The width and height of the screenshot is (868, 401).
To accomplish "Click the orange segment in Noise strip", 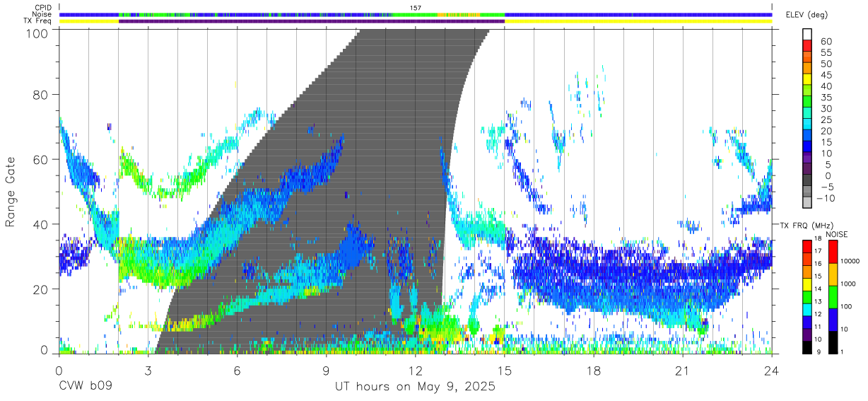I will (x=458, y=14).
